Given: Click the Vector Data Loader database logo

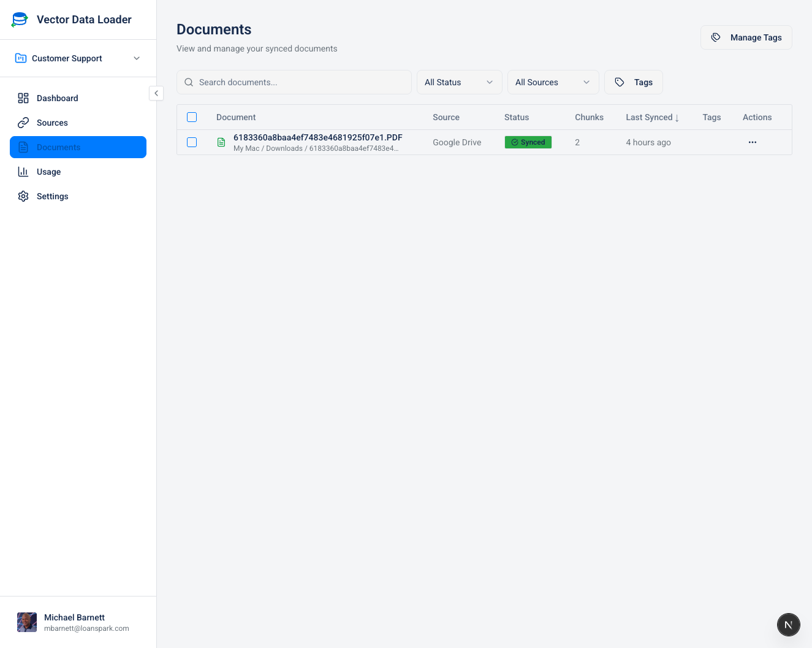Looking at the screenshot, I should coord(18,19).
